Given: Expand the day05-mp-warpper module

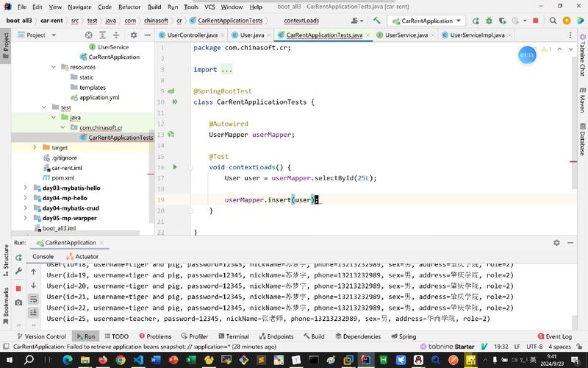Looking at the screenshot, I should pos(25,218).
